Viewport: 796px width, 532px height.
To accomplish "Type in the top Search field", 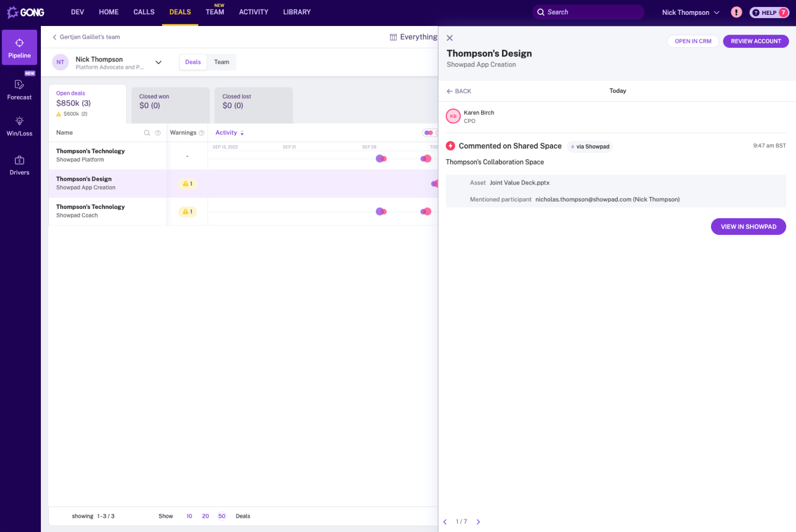I will pos(592,12).
